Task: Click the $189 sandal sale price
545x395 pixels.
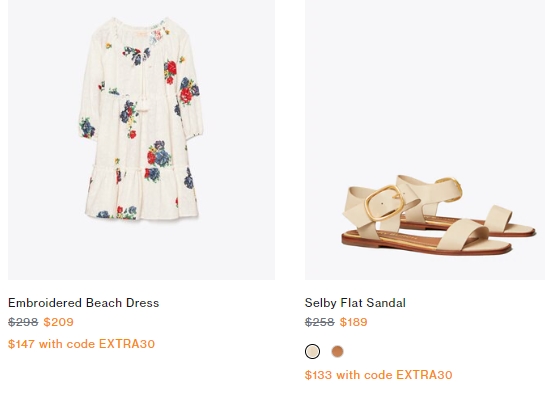Action: click(x=353, y=322)
